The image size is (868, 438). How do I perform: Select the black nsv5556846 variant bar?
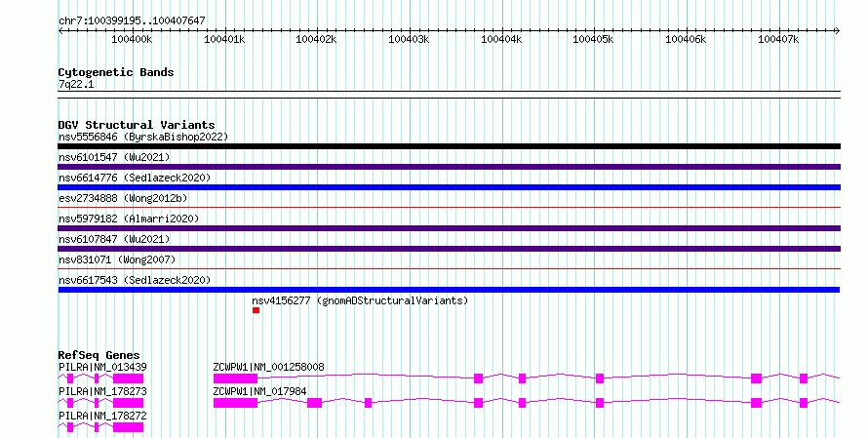(x=449, y=146)
